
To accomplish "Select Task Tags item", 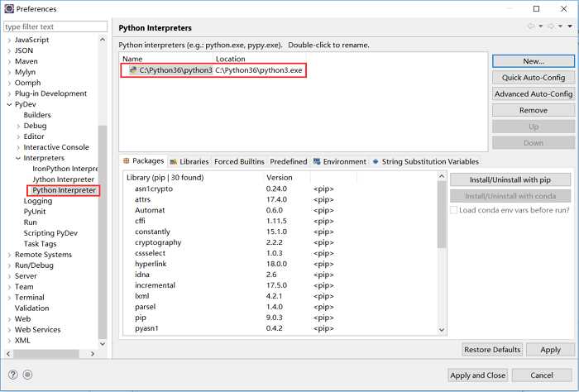I will click(40, 244).
